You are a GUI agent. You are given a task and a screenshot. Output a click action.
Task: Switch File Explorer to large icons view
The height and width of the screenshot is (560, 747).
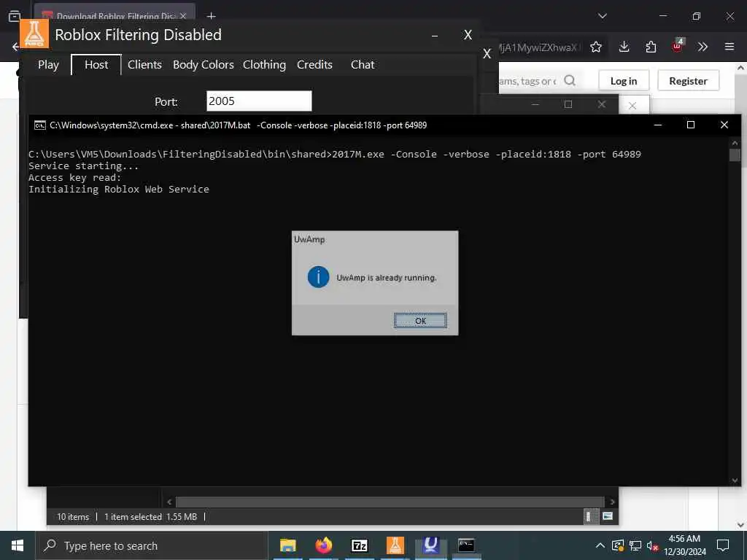coord(608,517)
